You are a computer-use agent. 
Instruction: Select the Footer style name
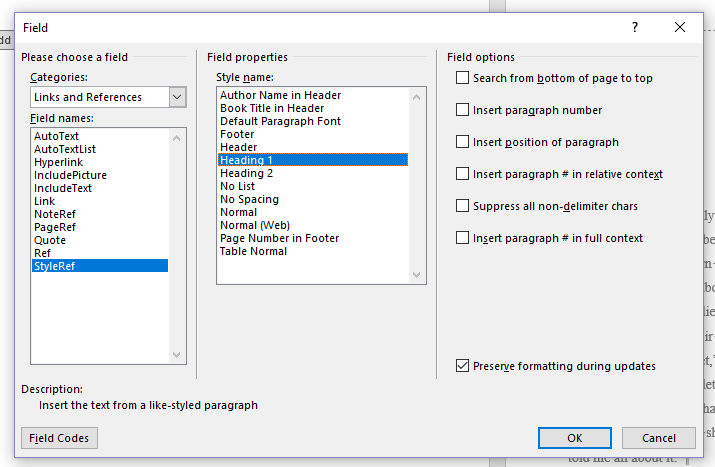[x=313, y=134]
